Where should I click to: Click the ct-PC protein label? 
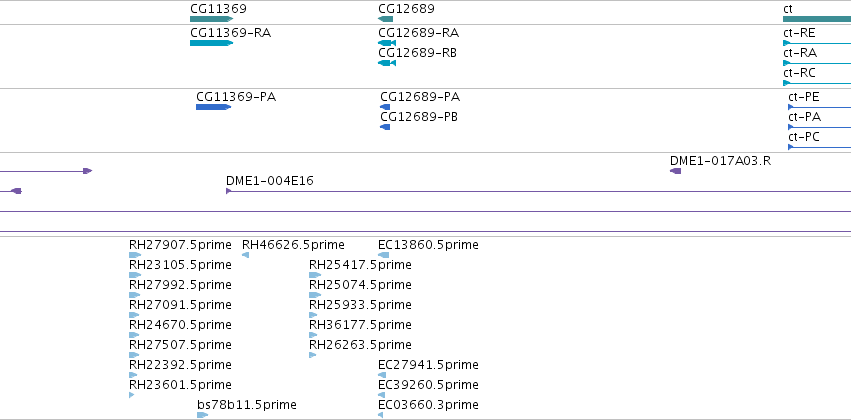point(804,137)
